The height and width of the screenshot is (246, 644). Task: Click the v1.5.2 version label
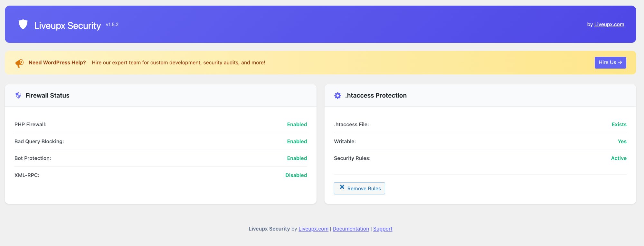(112, 24)
